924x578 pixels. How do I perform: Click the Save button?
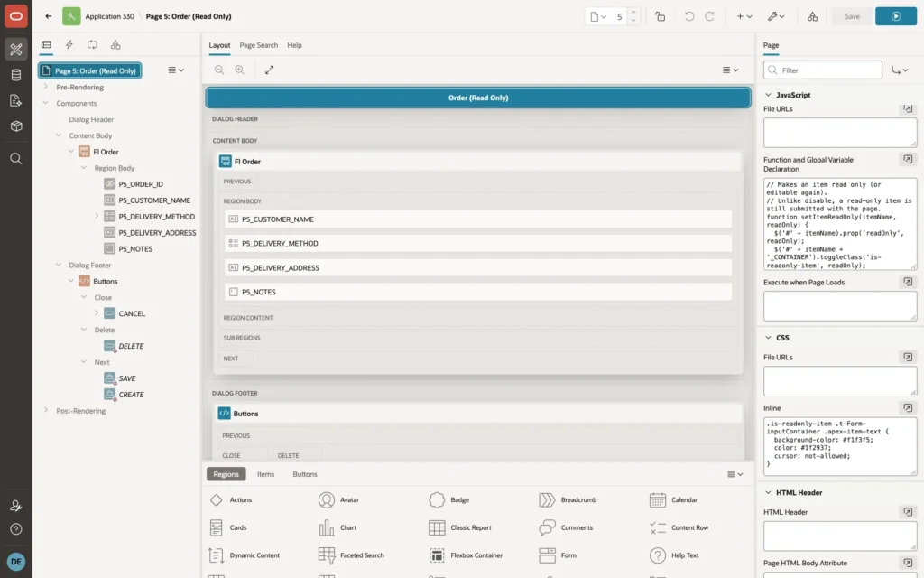tap(852, 16)
